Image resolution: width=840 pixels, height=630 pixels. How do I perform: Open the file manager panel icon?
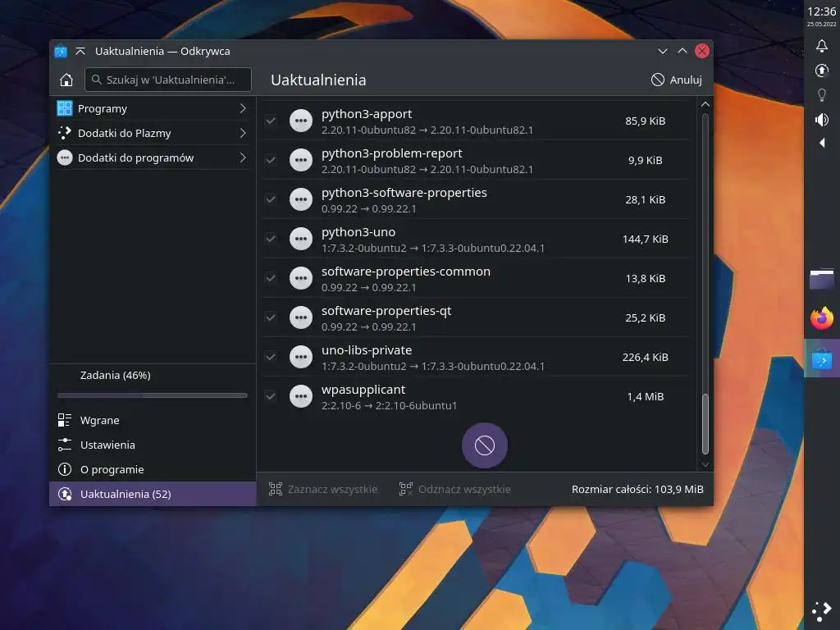[822, 279]
